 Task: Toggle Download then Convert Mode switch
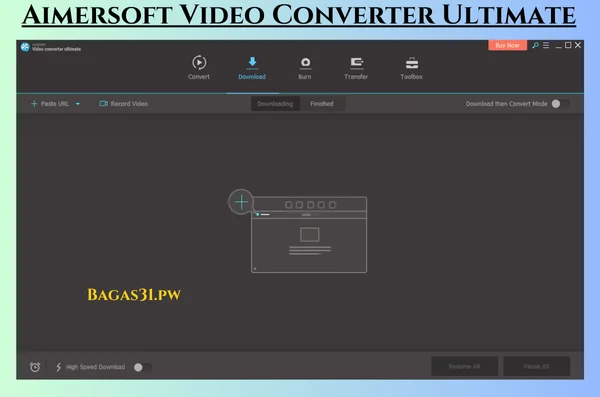pyautogui.click(x=560, y=104)
